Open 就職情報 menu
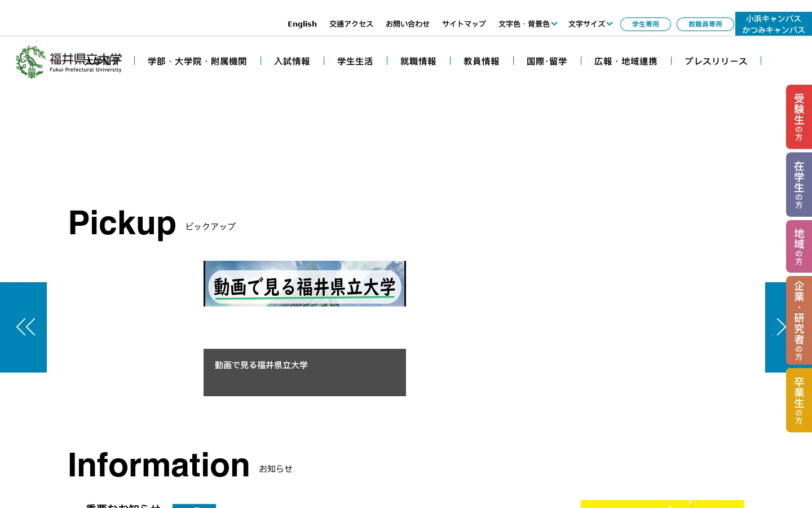This screenshot has height=508, width=812. point(418,61)
